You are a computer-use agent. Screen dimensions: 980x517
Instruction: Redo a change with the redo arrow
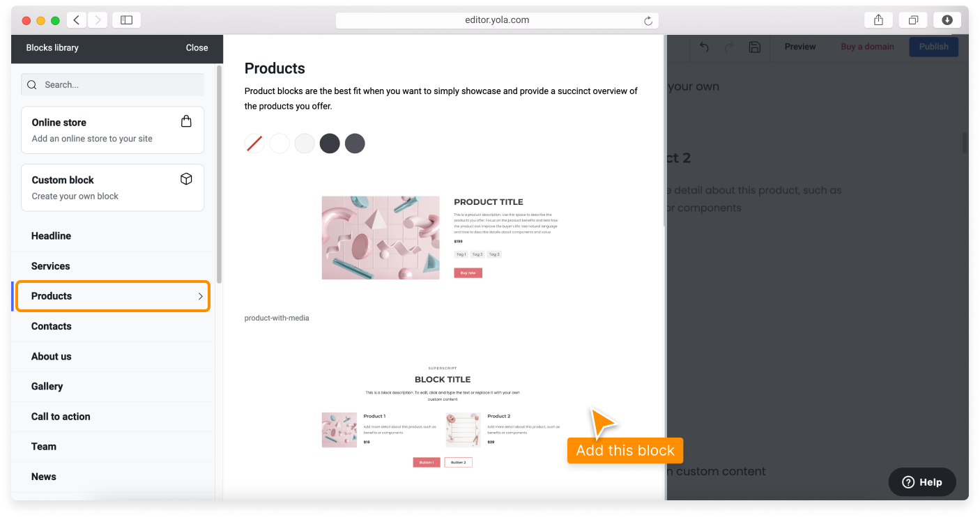tap(729, 47)
